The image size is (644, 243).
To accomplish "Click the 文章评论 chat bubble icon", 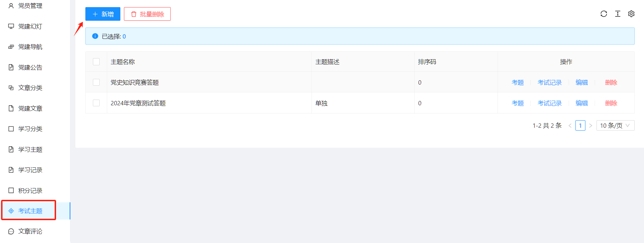I will pos(11,232).
